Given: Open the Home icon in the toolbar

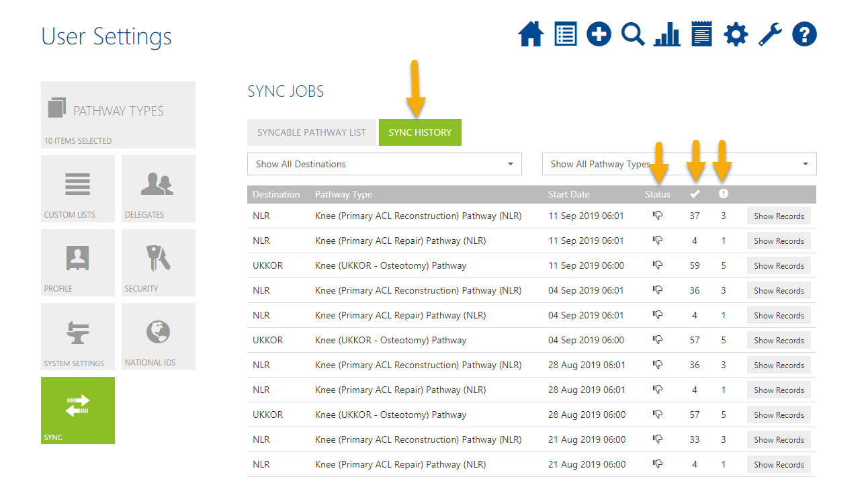Looking at the screenshot, I should 531,34.
